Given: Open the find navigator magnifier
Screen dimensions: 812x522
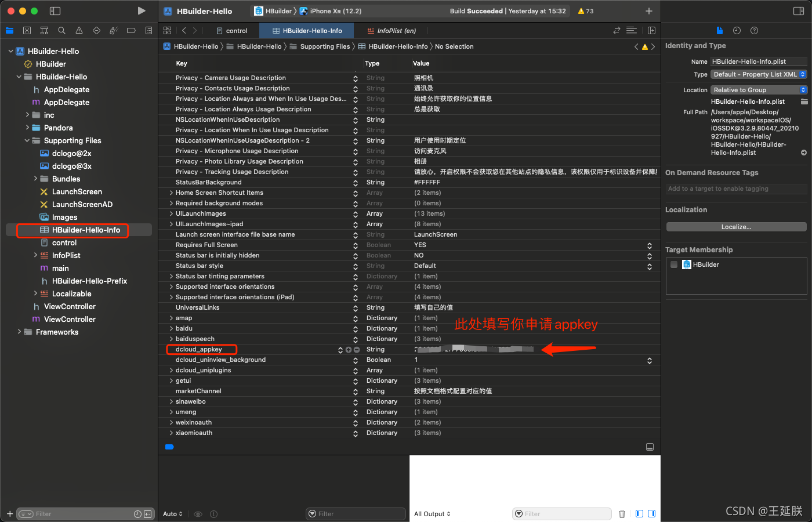Looking at the screenshot, I should pyautogui.click(x=61, y=31).
